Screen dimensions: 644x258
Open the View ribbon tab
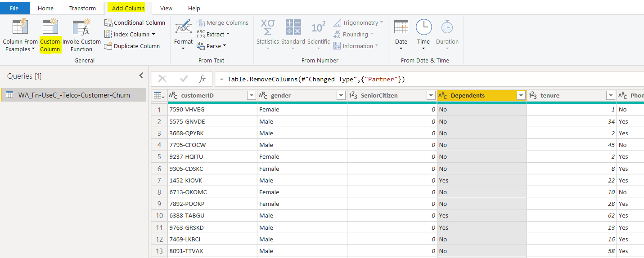pos(166,8)
